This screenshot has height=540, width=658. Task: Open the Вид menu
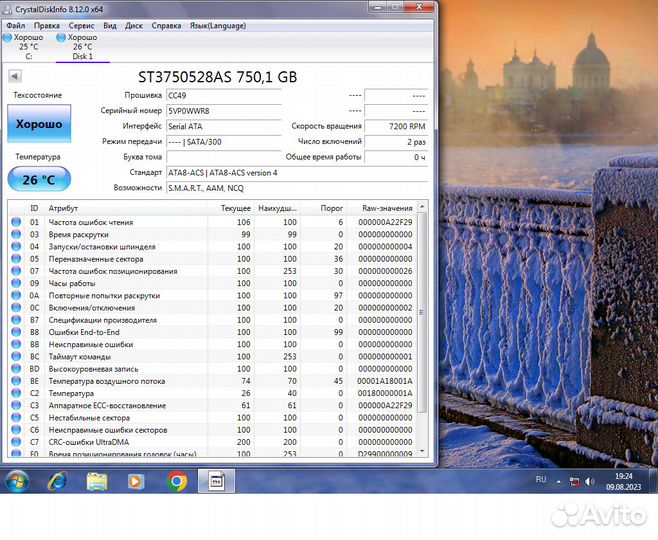coord(110,26)
